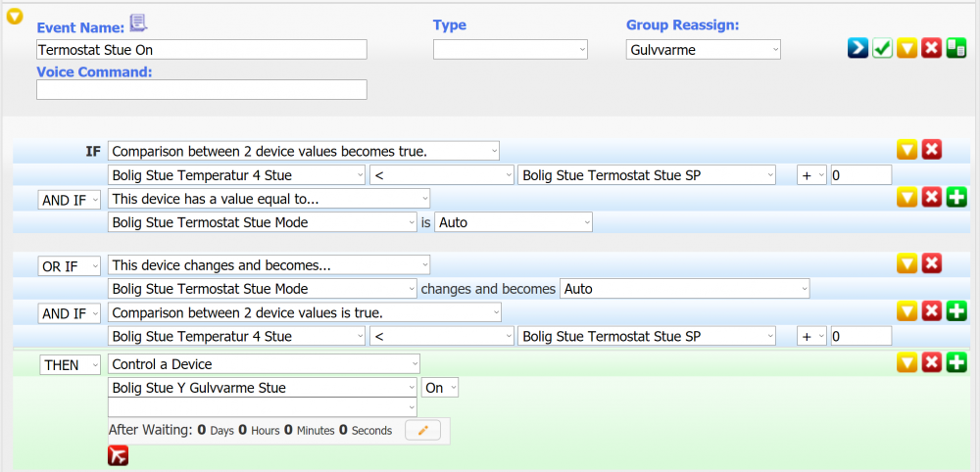Run the event with the blue arrow icon
Viewport: 980px width, 472px height.
pos(857,48)
